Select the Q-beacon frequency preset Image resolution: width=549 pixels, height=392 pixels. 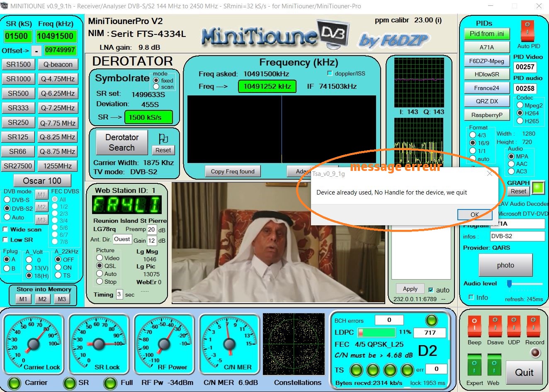point(58,64)
